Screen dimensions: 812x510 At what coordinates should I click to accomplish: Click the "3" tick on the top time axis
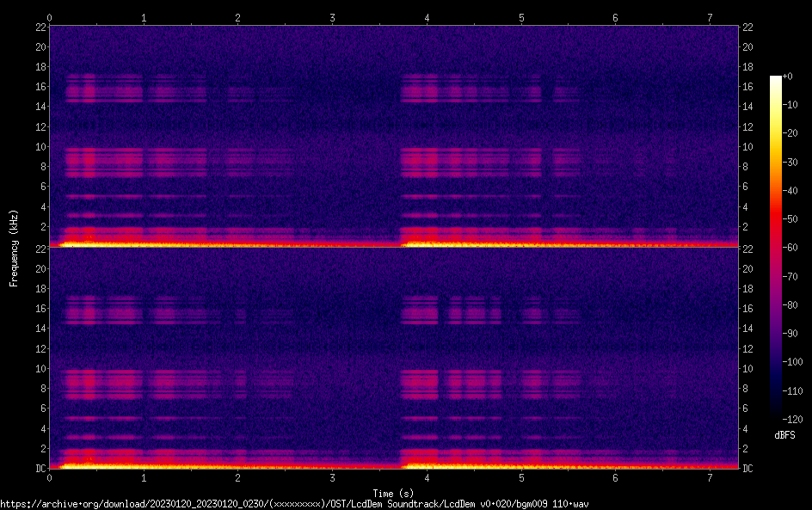[x=332, y=16]
